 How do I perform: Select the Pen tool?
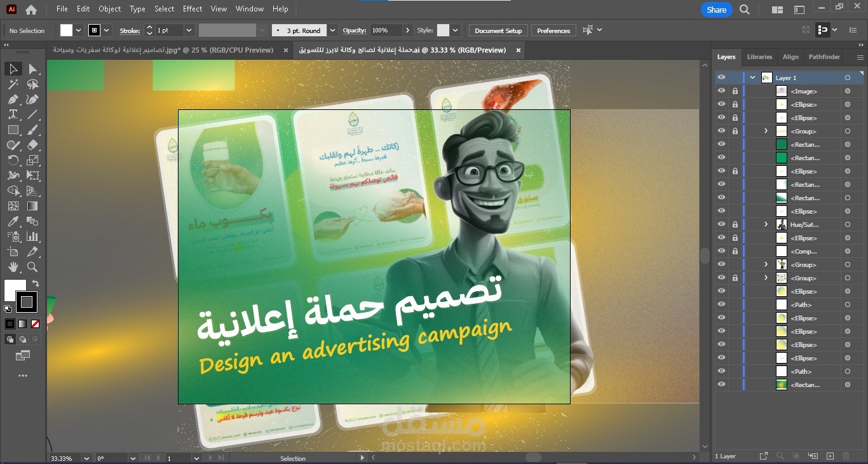(13, 99)
